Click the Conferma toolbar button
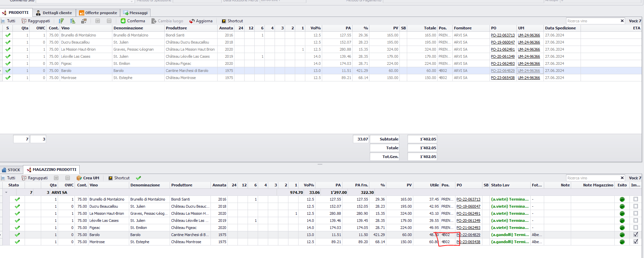 [x=133, y=21]
